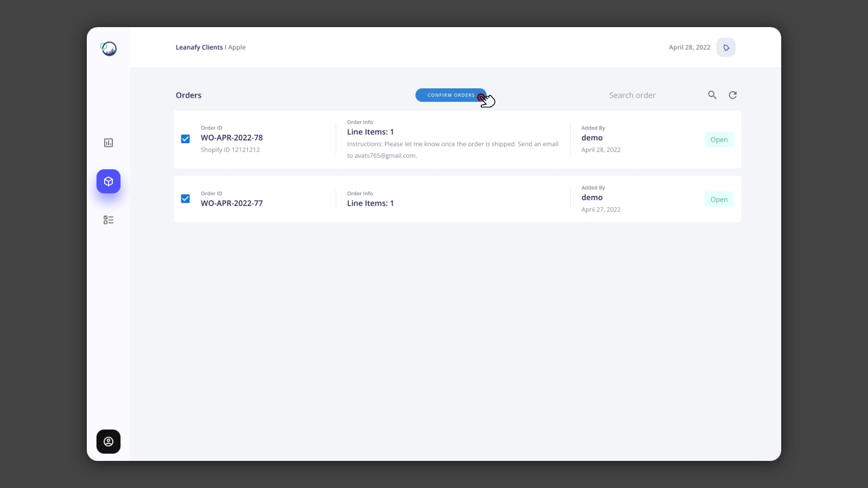The image size is (868, 488).
Task: Click the highlighted package Orders icon in sidebar
Action: click(x=108, y=181)
